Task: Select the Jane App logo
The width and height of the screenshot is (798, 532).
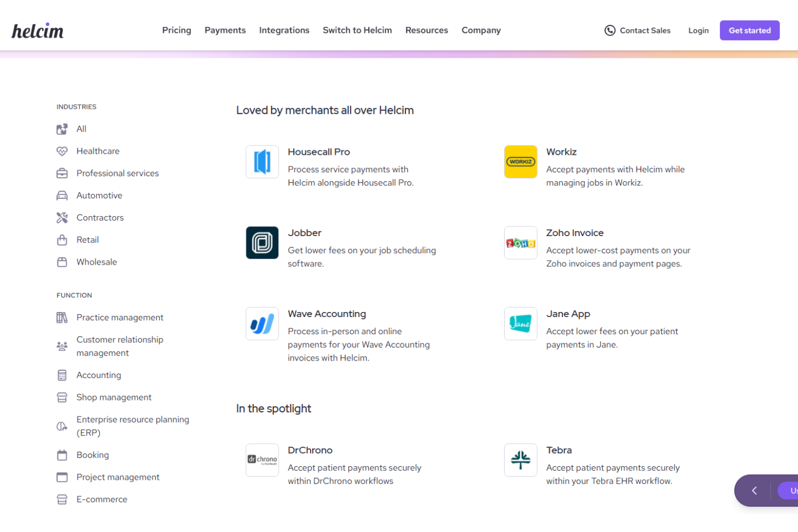Action: [x=520, y=323]
